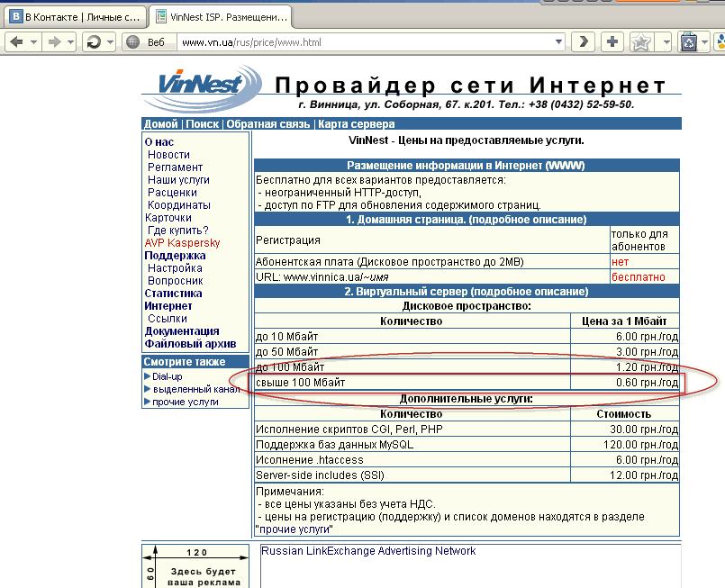Open 'Расценки' sidebar link
The image size is (725, 588).
click(x=172, y=193)
